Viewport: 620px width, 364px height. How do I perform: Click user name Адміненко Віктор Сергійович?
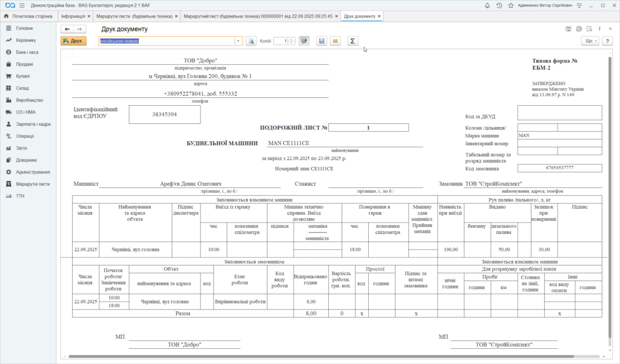click(545, 5)
